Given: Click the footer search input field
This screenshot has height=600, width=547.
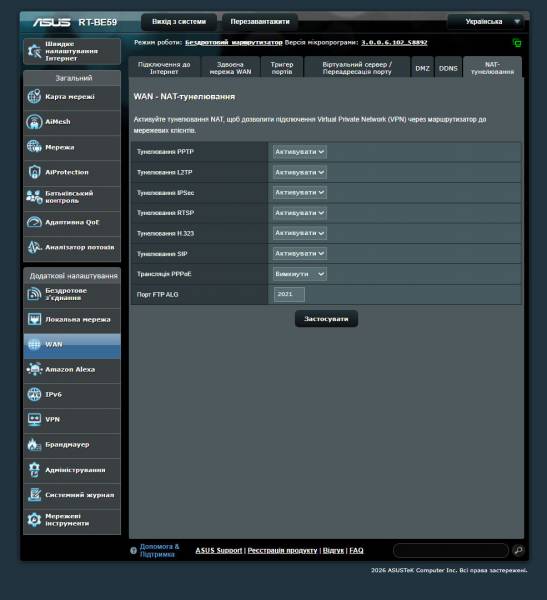Looking at the screenshot, I should pos(451,550).
